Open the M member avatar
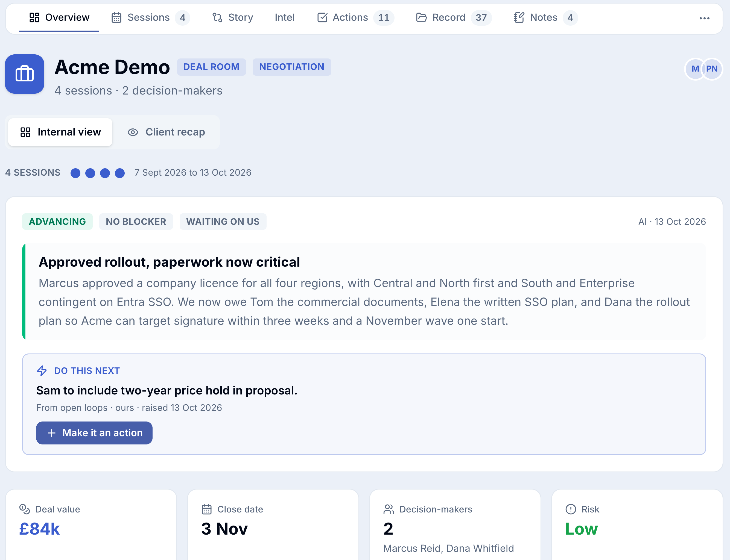The width and height of the screenshot is (730, 560). click(695, 69)
